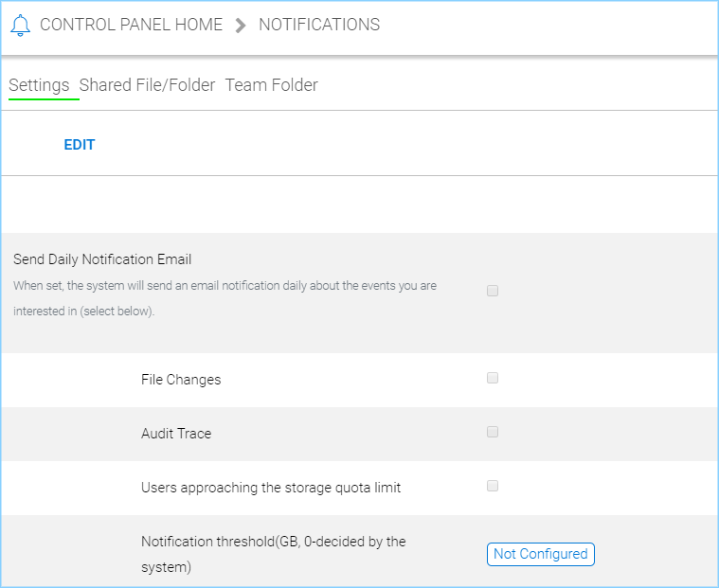Click the Not Configured threshold value

click(541, 554)
